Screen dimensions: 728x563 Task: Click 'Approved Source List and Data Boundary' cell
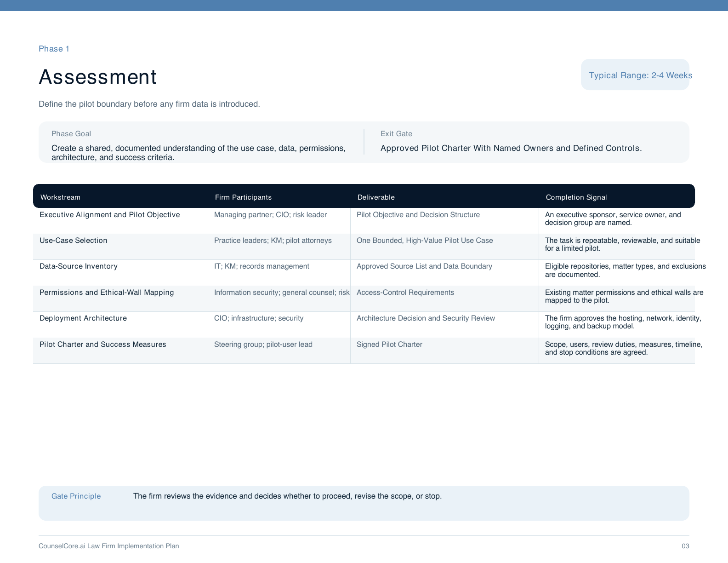pyautogui.click(x=424, y=266)
